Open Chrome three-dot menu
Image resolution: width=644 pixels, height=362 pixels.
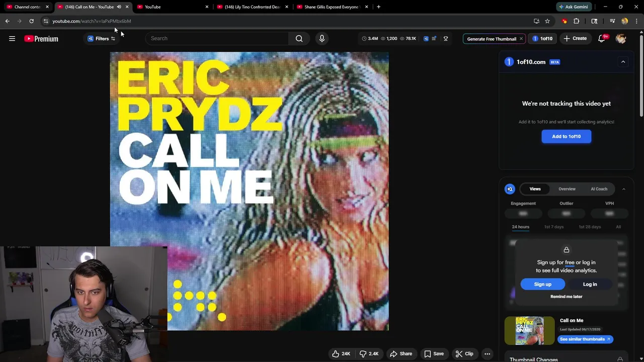point(636,21)
